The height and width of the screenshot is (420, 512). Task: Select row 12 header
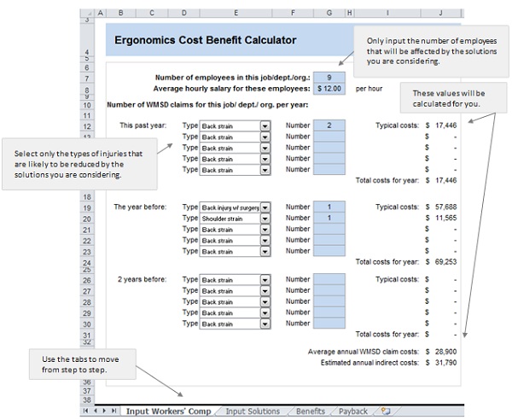[x=87, y=126]
